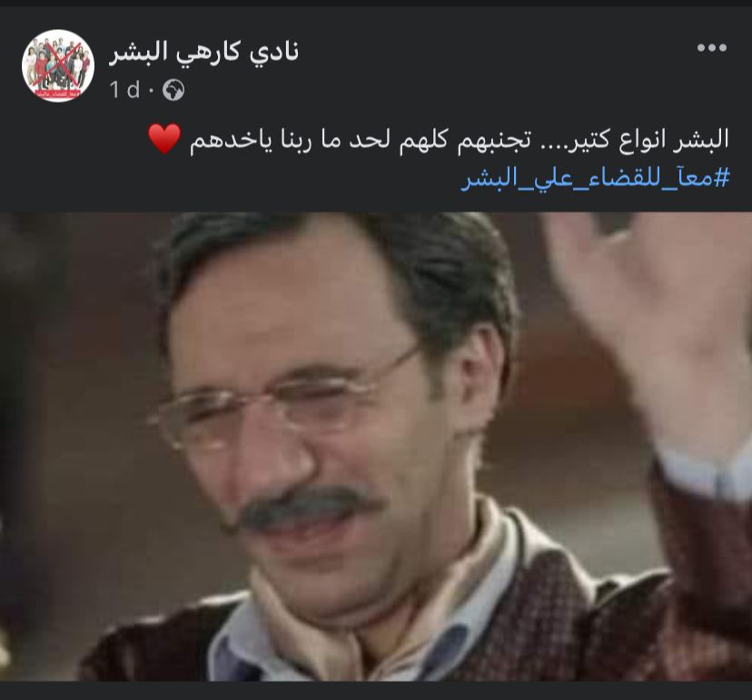Open the post's photo in full view

pyautogui.click(x=376, y=447)
